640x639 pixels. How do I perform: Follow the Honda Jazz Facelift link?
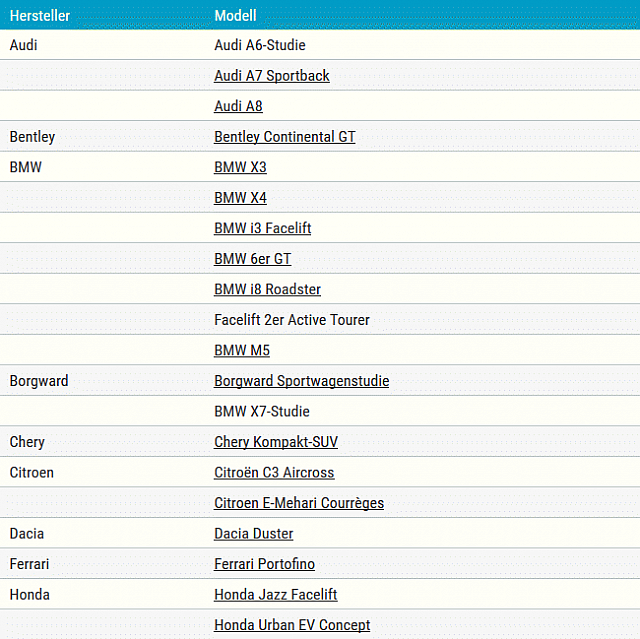(275, 595)
